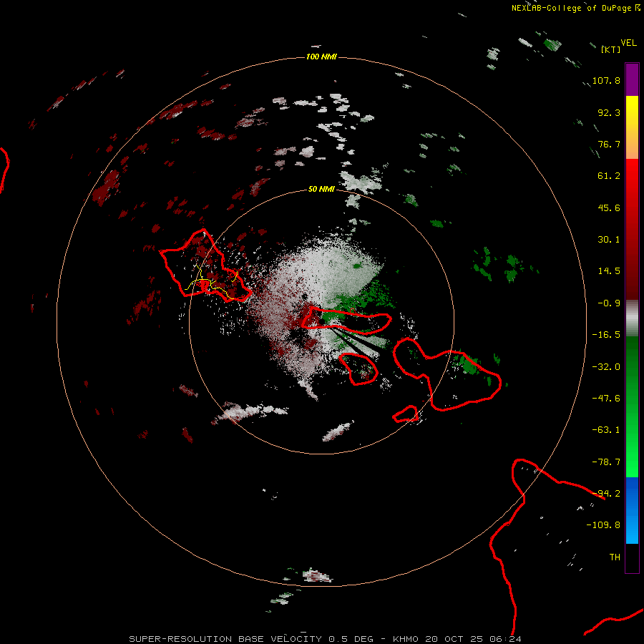Click the TH threshold legend label
Screen dimensions: 644x644
[615, 557]
